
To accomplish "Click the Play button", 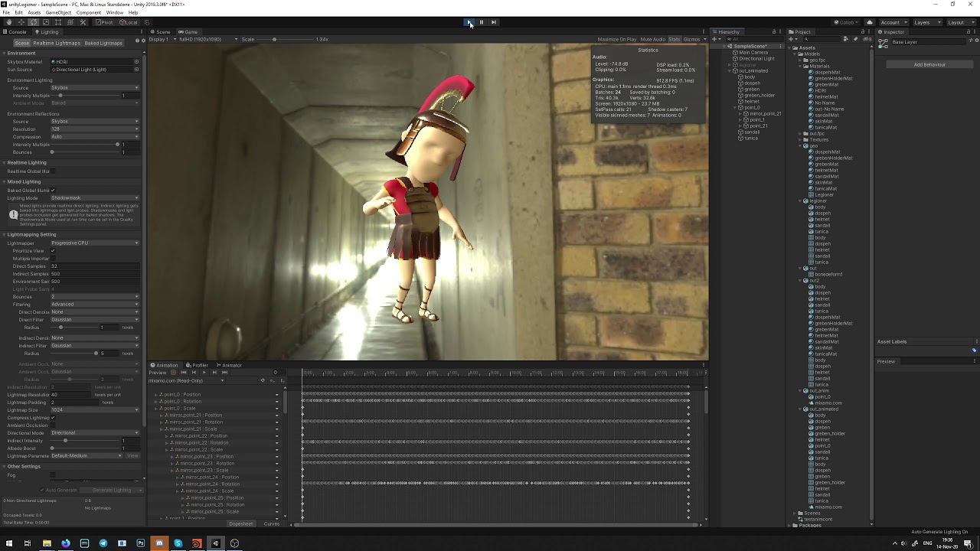I will (x=469, y=22).
